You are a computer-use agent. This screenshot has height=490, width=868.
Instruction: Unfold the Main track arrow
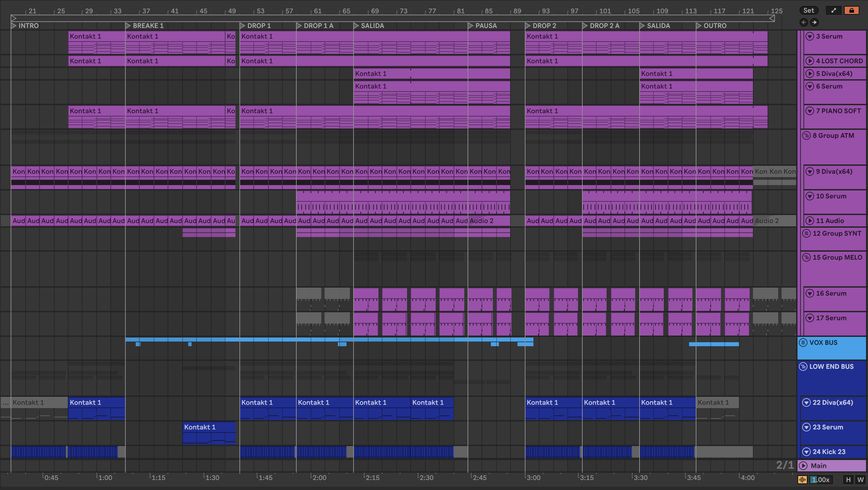[803, 466]
